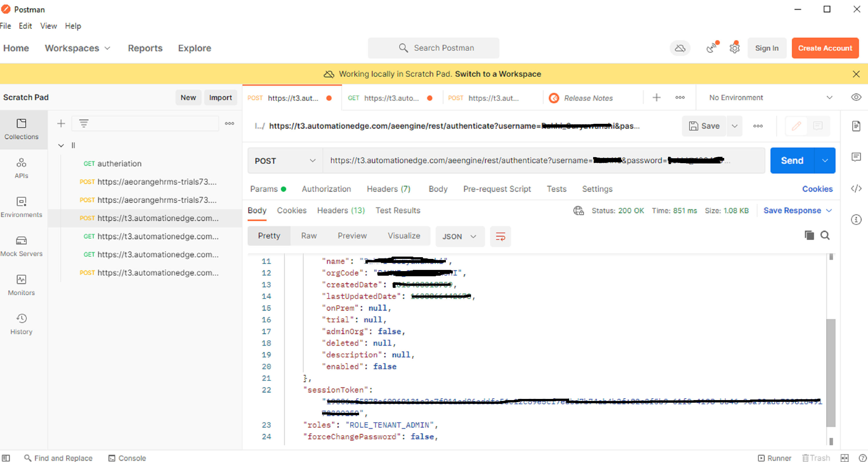The height and width of the screenshot is (462, 868).
Task: Click Switch to a Workspace link
Action: (498, 74)
